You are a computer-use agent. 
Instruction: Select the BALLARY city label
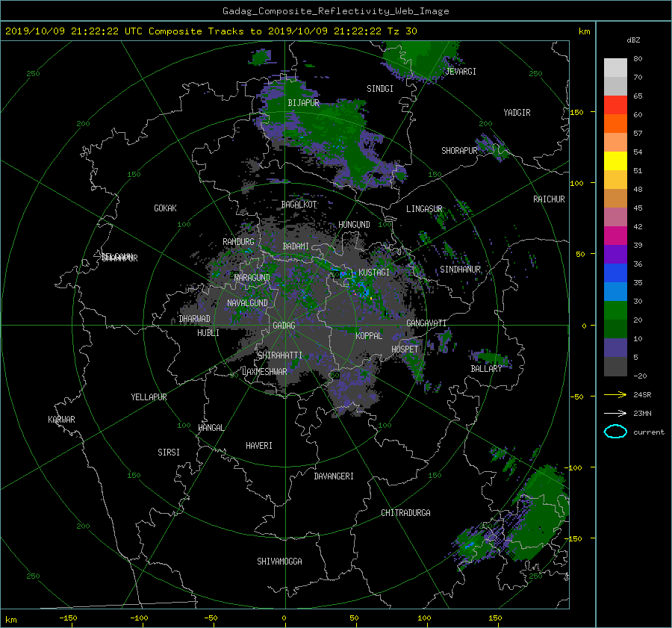tap(486, 369)
